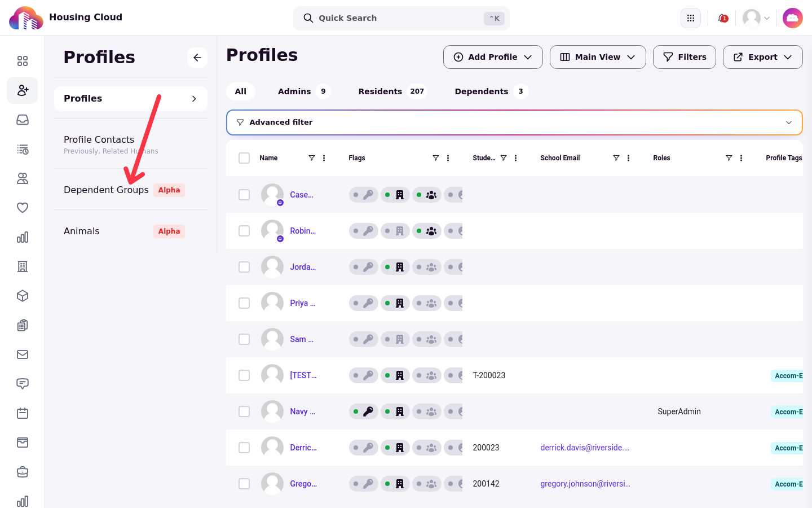Image resolution: width=812 pixels, height=508 pixels.
Task: Check the Sam row checkbox
Action: [x=244, y=339]
